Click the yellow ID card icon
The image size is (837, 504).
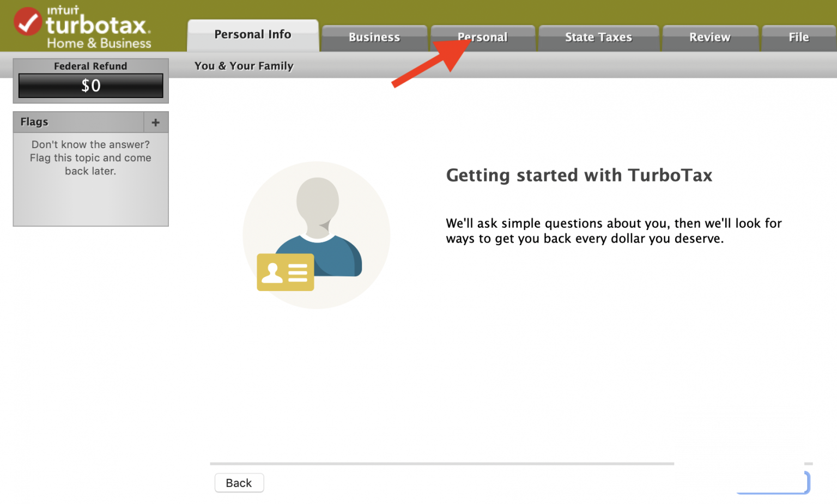(x=285, y=272)
